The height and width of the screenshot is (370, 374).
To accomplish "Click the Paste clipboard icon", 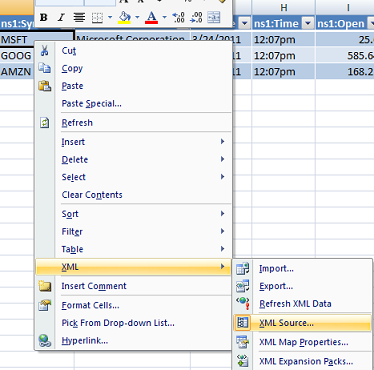I will click(x=45, y=86).
